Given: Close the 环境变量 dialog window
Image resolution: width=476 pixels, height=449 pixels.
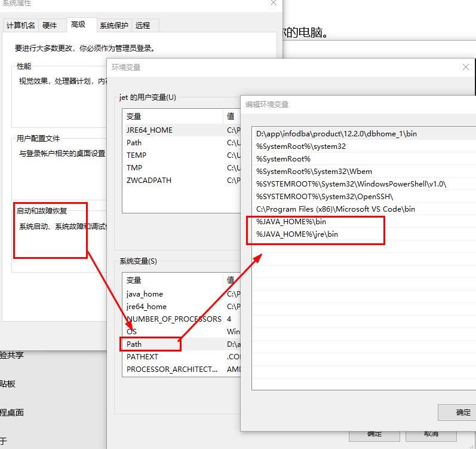Looking at the screenshot, I should coord(466,67).
